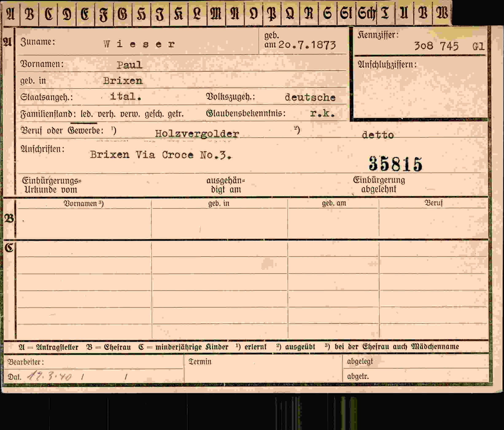Select the 'F' alphabet index tab
Image resolution: width=504 pixels, height=430 pixels.
104,13
